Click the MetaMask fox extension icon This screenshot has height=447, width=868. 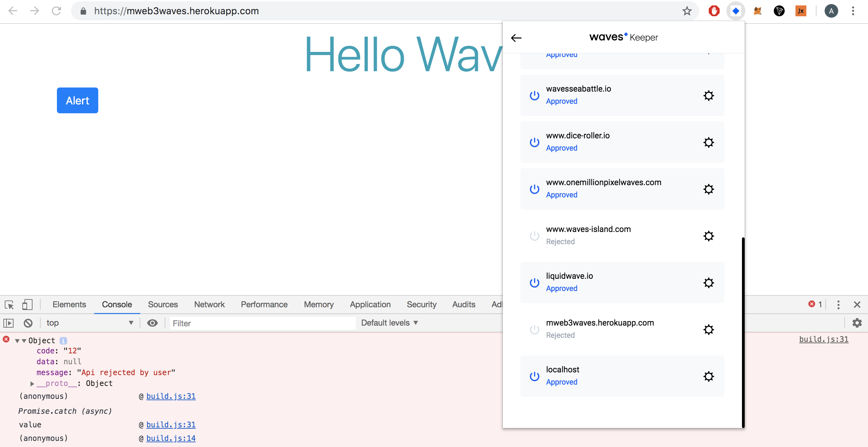click(x=757, y=11)
